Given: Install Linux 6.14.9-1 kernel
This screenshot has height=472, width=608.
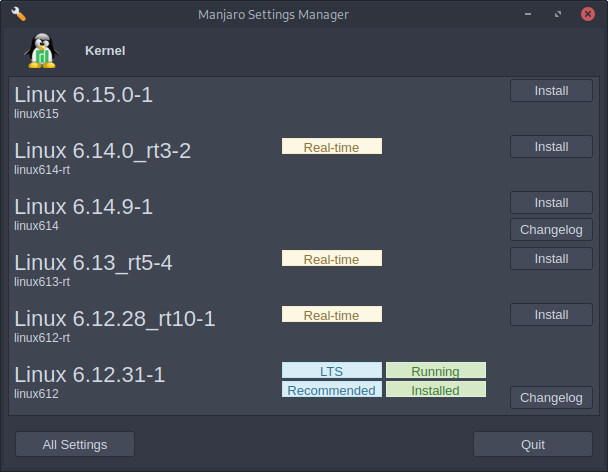Looking at the screenshot, I should (551, 202).
